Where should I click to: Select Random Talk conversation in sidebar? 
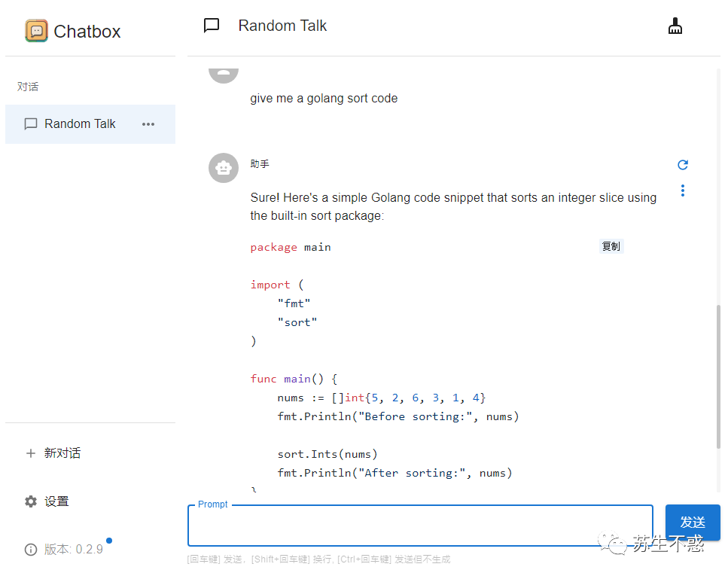click(x=80, y=124)
